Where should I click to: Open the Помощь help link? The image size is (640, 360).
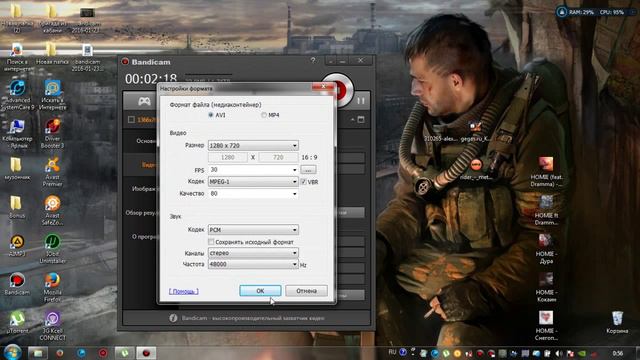(184, 291)
